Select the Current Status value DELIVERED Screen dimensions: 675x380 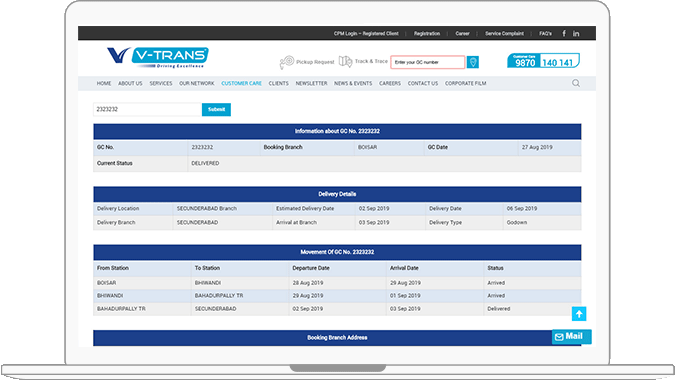click(205, 163)
